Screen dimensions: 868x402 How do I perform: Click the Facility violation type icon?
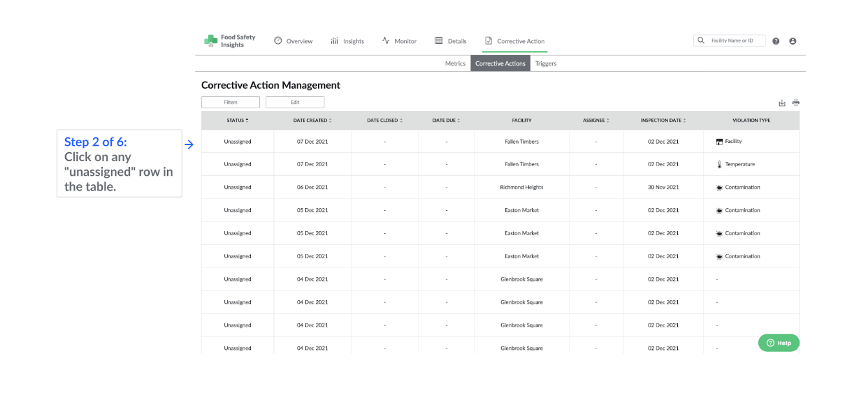[720, 142]
